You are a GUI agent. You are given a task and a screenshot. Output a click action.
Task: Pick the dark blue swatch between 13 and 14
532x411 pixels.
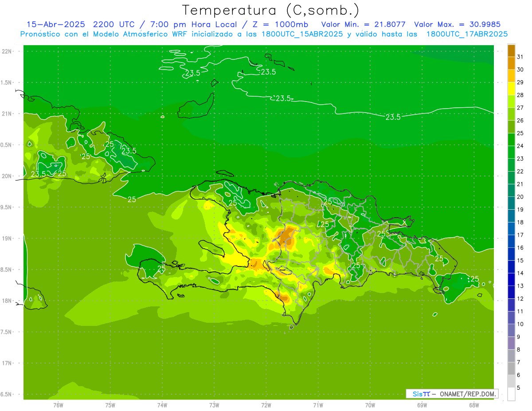(x=511, y=279)
